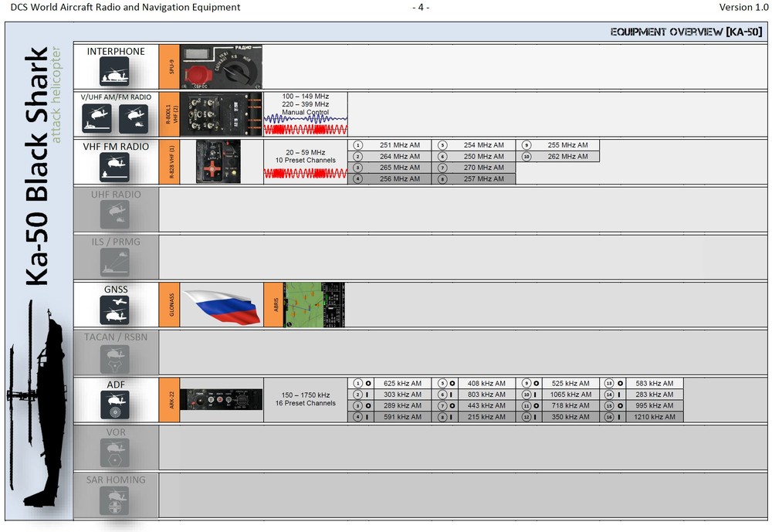Click the orange SPU-9 label
This screenshot has height=532, width=772.
pyautogui.click(x=169, y=66)
